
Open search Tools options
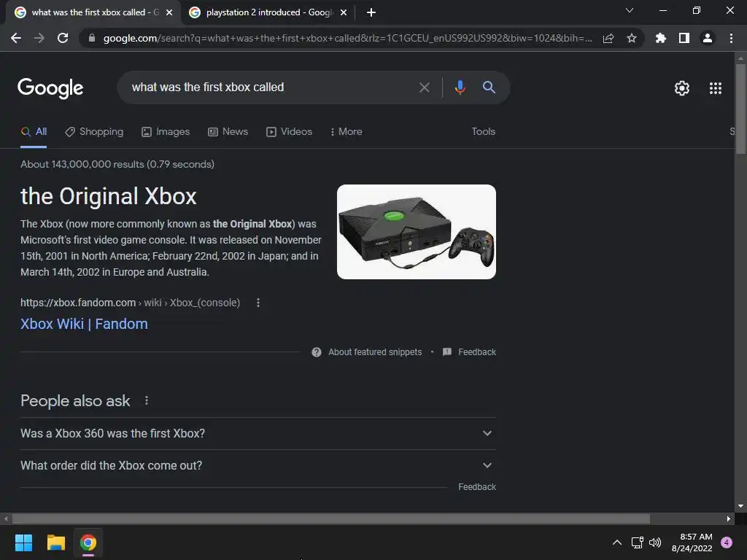(x=483, y=132)
